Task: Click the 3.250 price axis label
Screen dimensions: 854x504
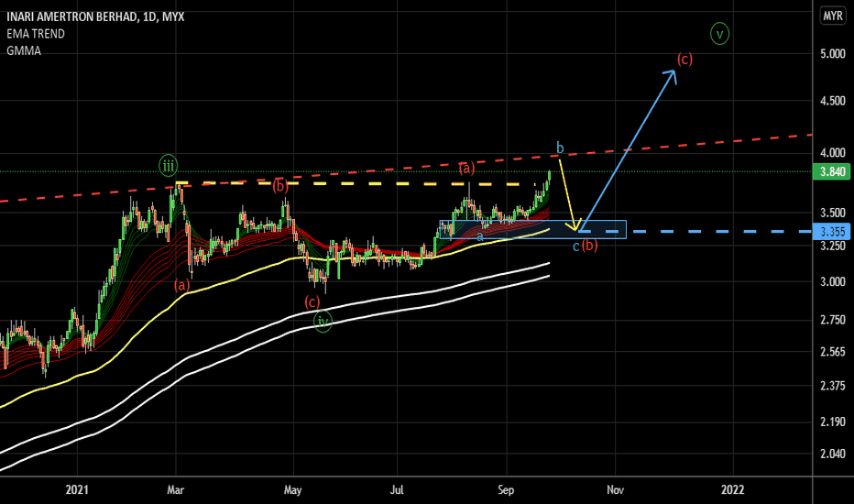Action: [833, 246]
